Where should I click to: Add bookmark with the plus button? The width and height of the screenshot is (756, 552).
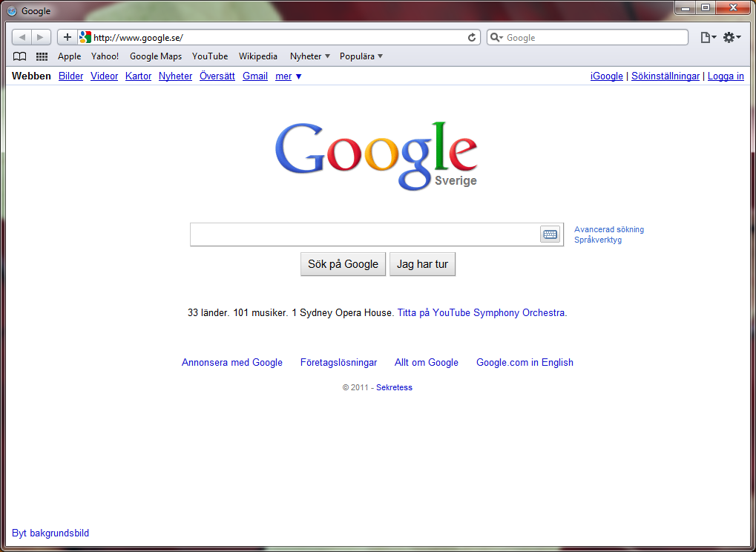tap(68, 37)
